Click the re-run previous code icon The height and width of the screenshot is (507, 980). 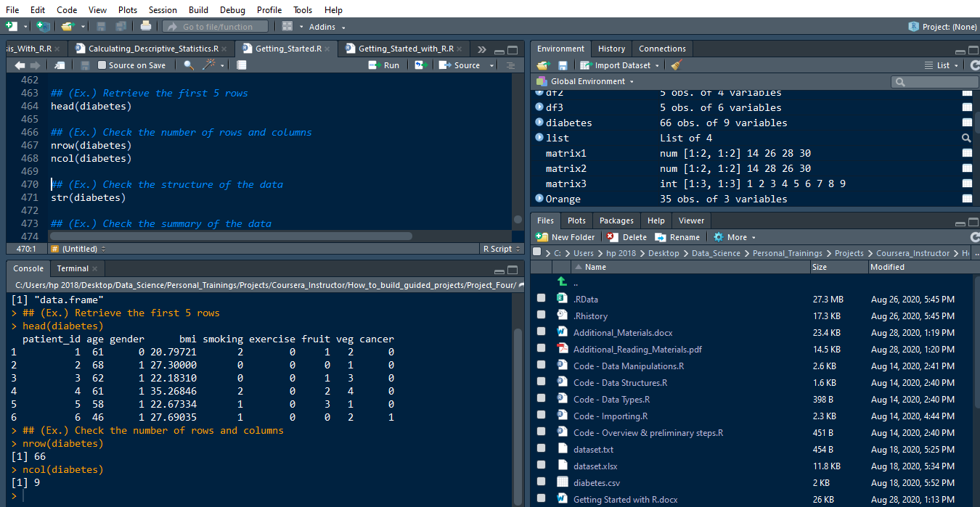point(420,65)
